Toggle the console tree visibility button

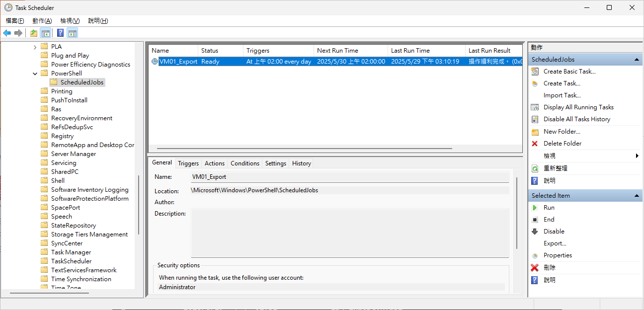[45, 33]
